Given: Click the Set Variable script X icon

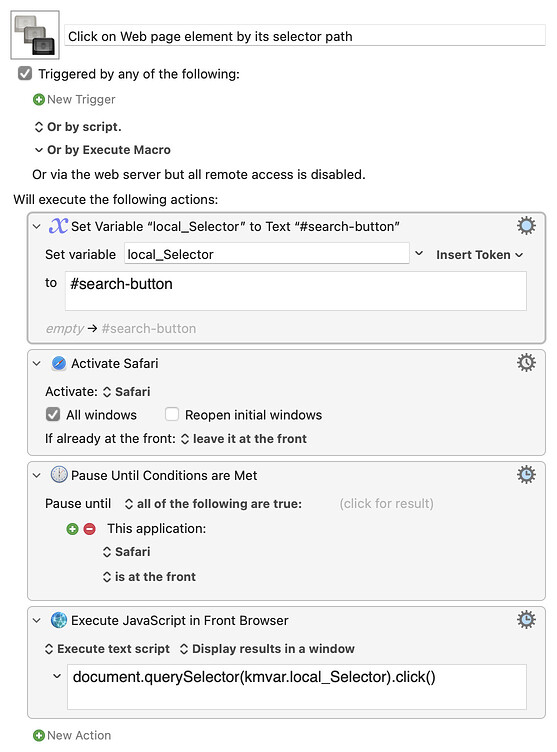Looking at the screenshot, I should 59,226.
